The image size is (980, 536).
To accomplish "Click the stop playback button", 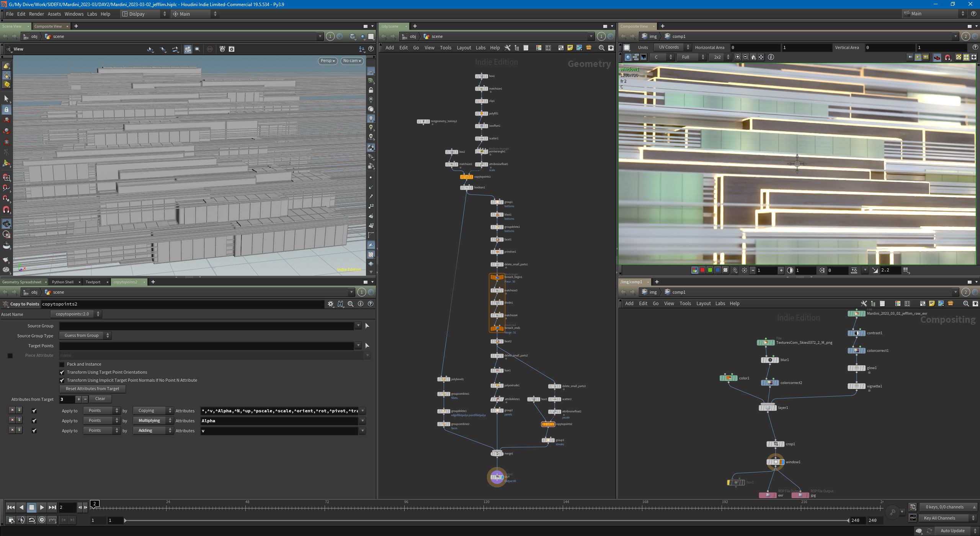I will coord(32,507).
